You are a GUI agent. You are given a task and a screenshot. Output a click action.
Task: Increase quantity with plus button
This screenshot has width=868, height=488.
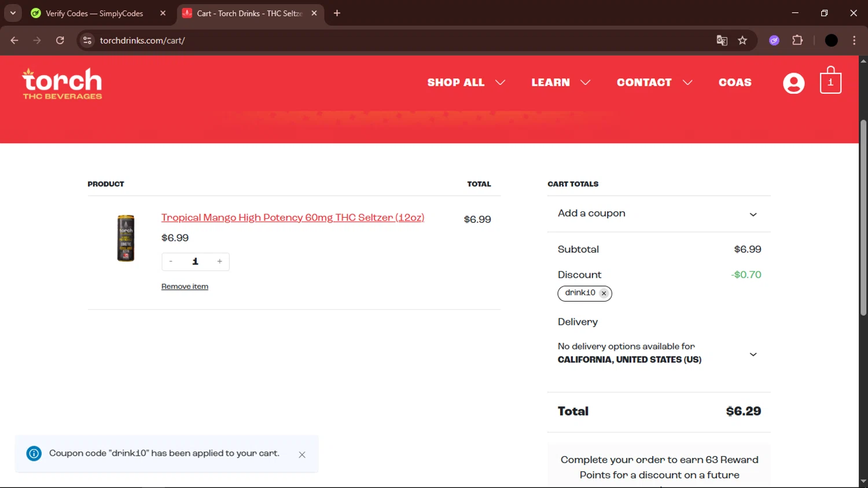pyautogui.click(x=219, y=262)
